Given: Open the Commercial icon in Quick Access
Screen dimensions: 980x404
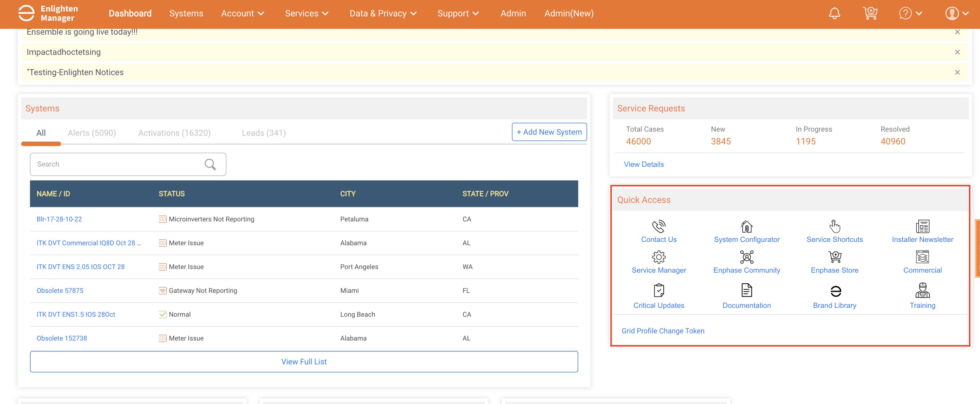Looking at the screenshot, I should (x=922, y=257).
